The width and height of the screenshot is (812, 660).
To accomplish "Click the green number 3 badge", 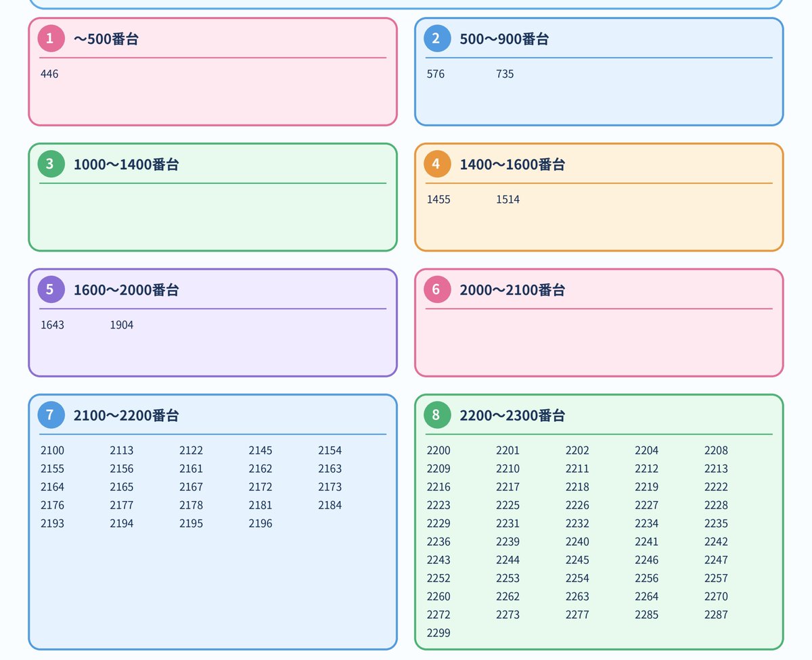I will coord(51,164).
